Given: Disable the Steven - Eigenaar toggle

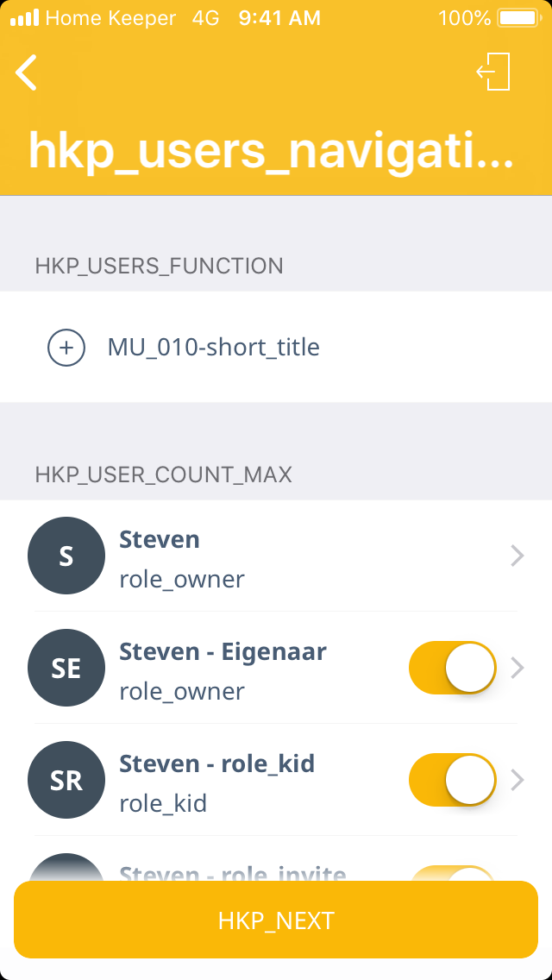Looking at the screenshot, I should point(453,668).
